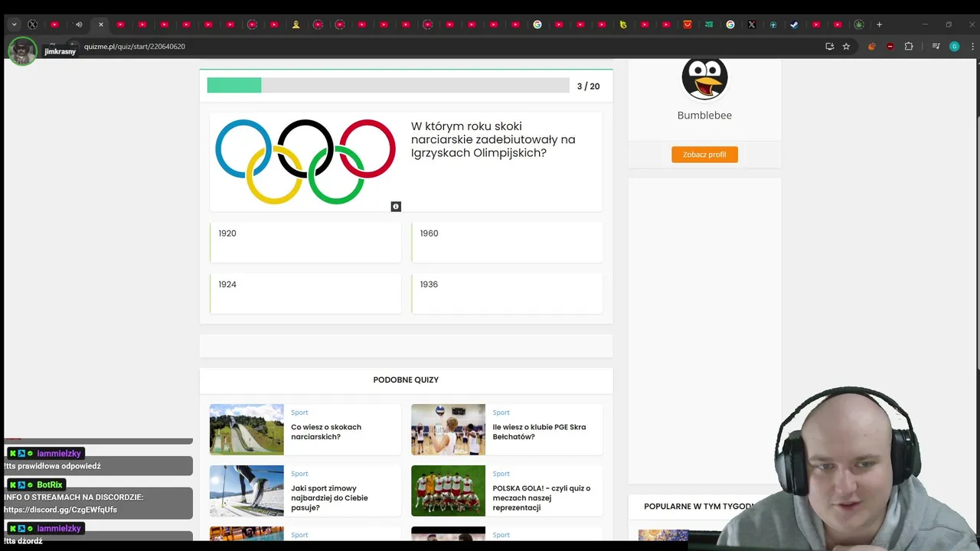This screenshot has width=980, height=551.
Task: Click chat message '!tts dżordż'
Action: click(23, 541)
